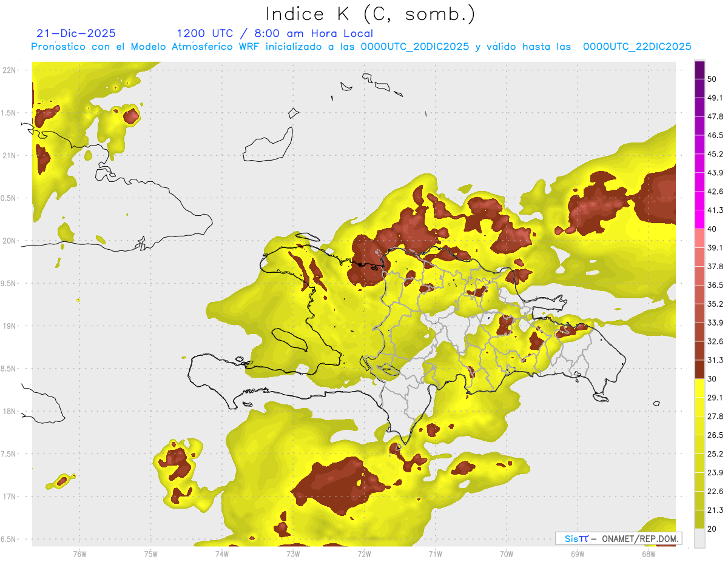Viewport: 728px width, 562px height.
Task: Select the 33.9 legend value label
Action: tap(715, 322)
